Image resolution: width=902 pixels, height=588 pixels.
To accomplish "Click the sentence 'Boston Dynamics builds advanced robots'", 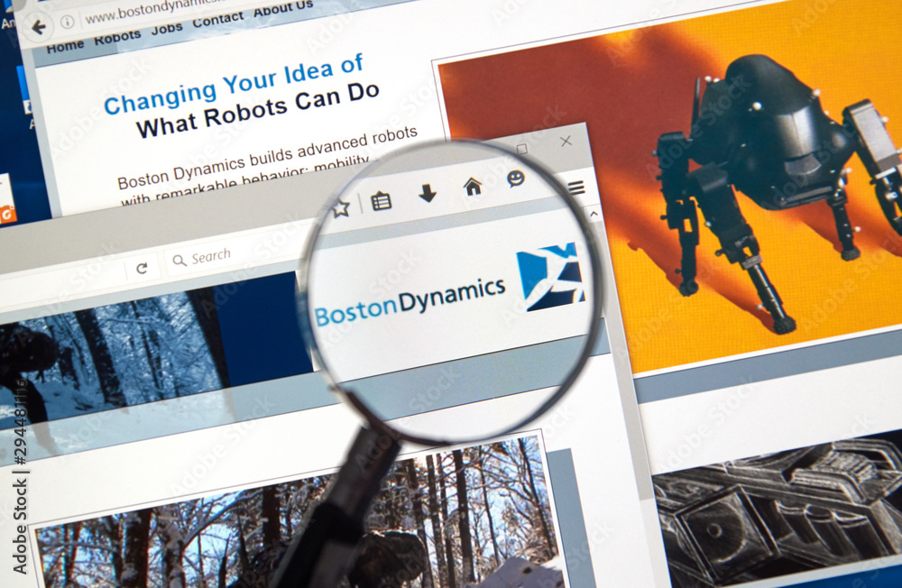I will (268, 157).
